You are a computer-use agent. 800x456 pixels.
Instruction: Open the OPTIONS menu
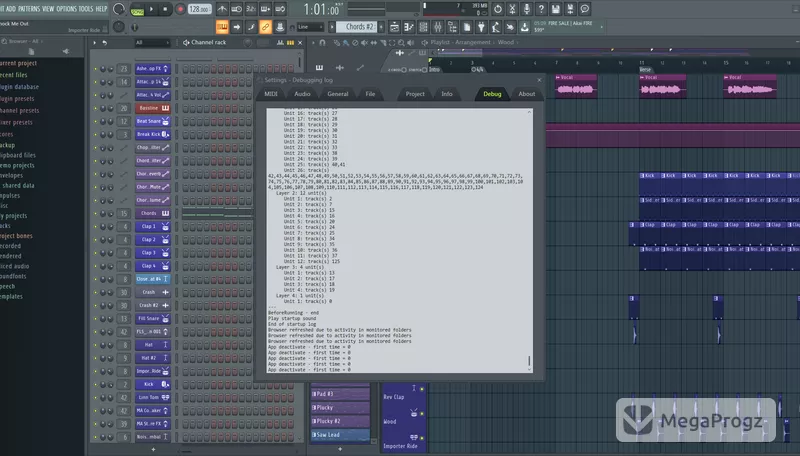coord(66,9)
